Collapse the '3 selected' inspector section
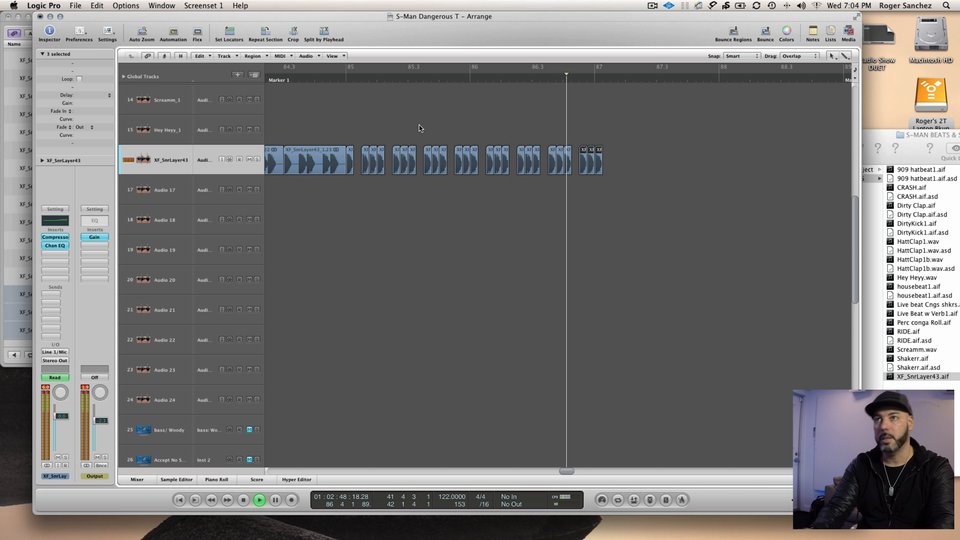This screenshot has height=540, width=960. (42, 54)
